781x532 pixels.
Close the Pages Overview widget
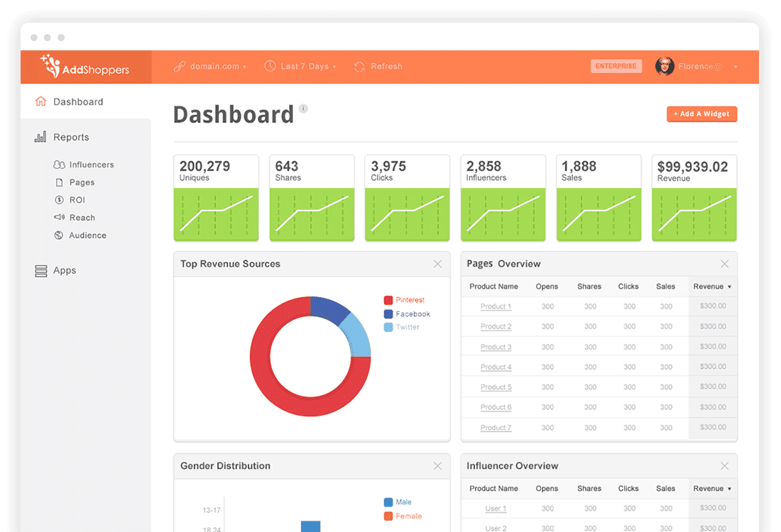(x=724, y=264)
